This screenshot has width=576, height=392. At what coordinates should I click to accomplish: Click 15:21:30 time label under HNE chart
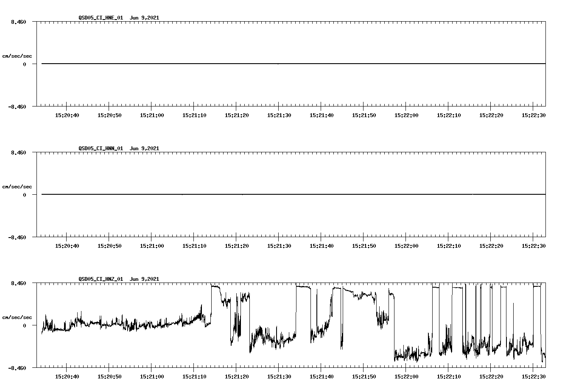pos(279,115)
